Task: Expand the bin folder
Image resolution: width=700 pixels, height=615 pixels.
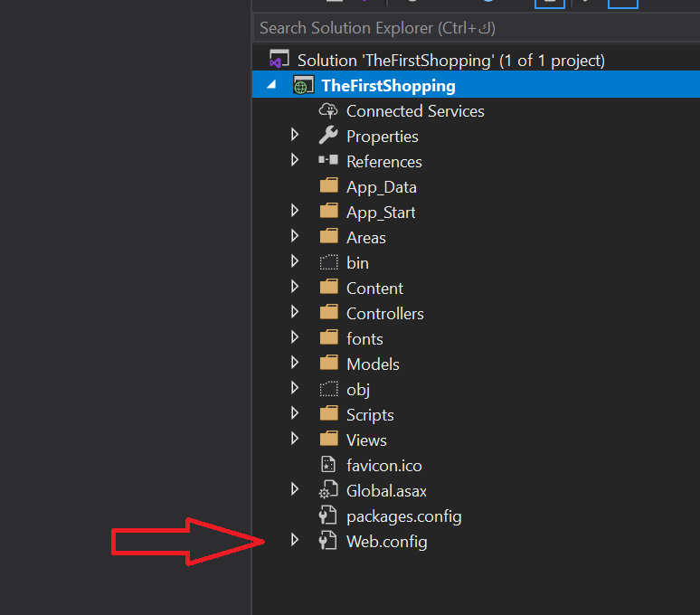Action: [295, 261]
